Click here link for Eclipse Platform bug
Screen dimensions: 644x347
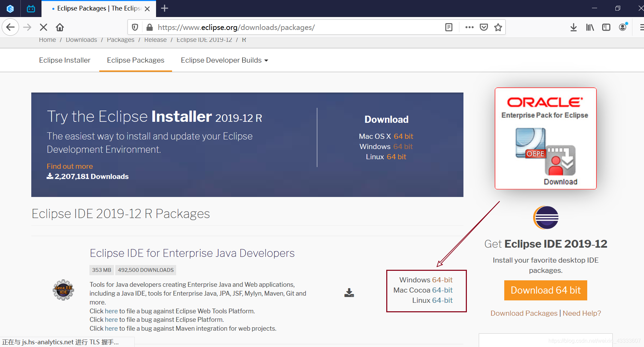(x=111, y=320)
